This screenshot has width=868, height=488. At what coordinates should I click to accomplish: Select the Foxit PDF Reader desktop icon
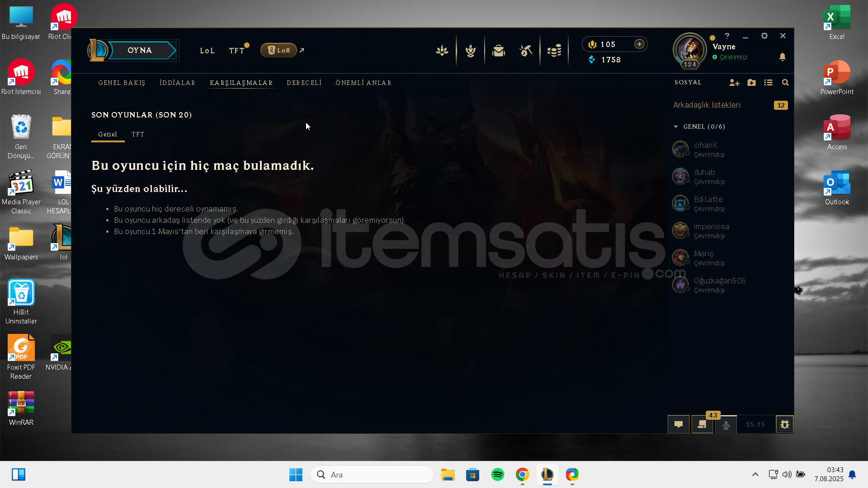click(21, 357)
